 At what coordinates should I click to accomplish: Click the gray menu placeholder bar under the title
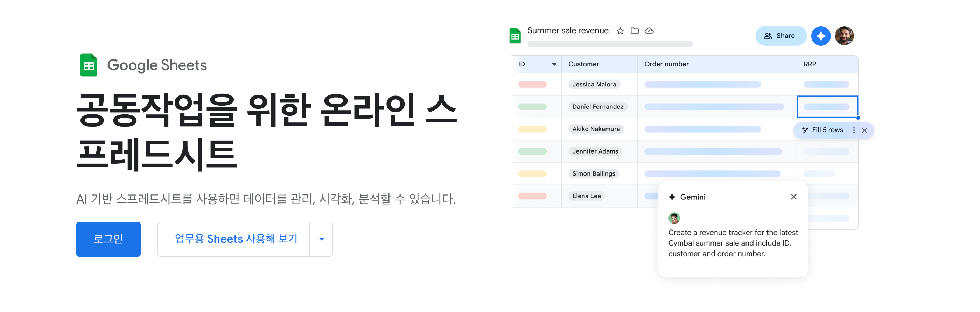point(610,44)
